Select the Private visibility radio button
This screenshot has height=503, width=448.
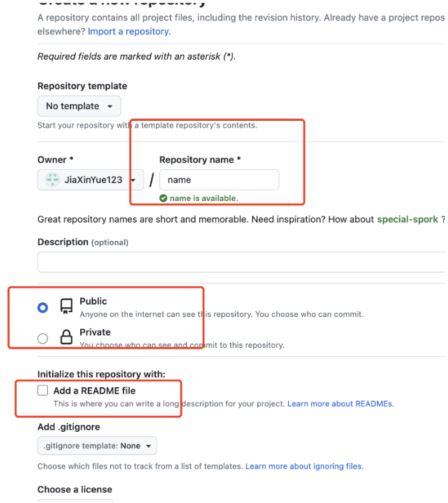(43, 338)
